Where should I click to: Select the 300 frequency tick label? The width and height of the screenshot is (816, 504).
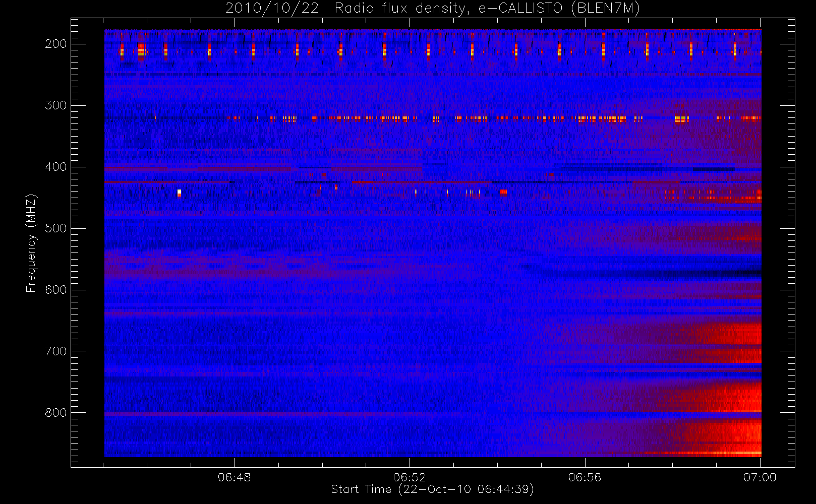click(55, 105)
